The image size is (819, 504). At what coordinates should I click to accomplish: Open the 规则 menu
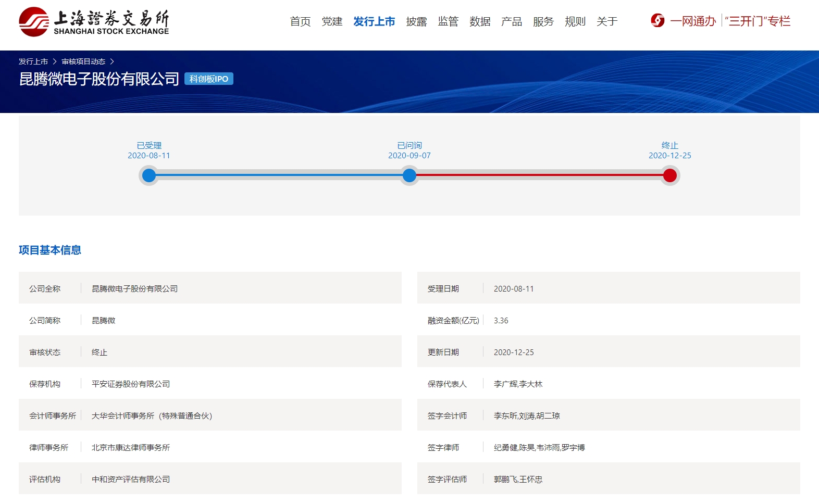pos(575,21)
